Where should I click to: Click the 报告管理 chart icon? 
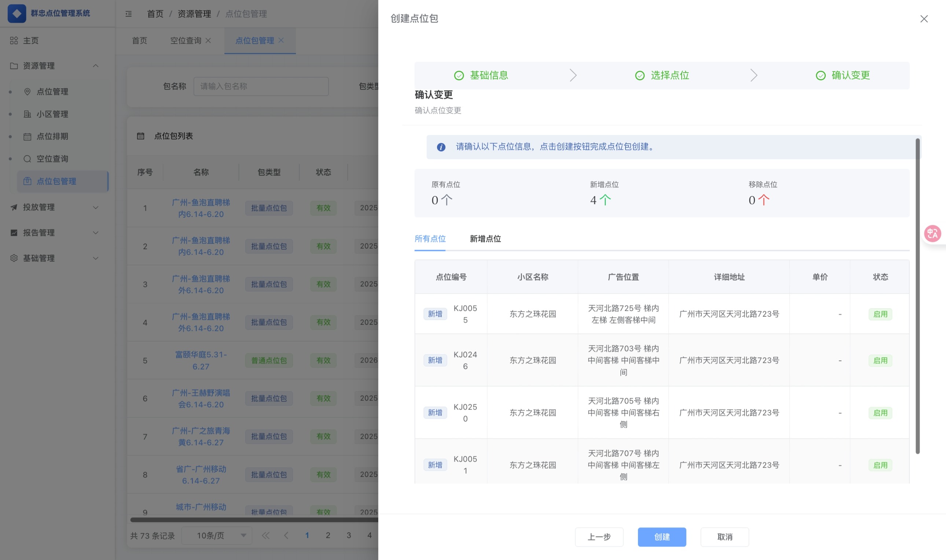click(x=14, y=232)
